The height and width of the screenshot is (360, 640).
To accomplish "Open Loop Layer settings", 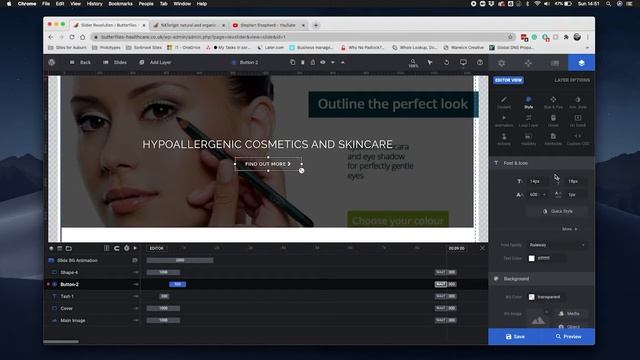I will (x=528, y=120).
